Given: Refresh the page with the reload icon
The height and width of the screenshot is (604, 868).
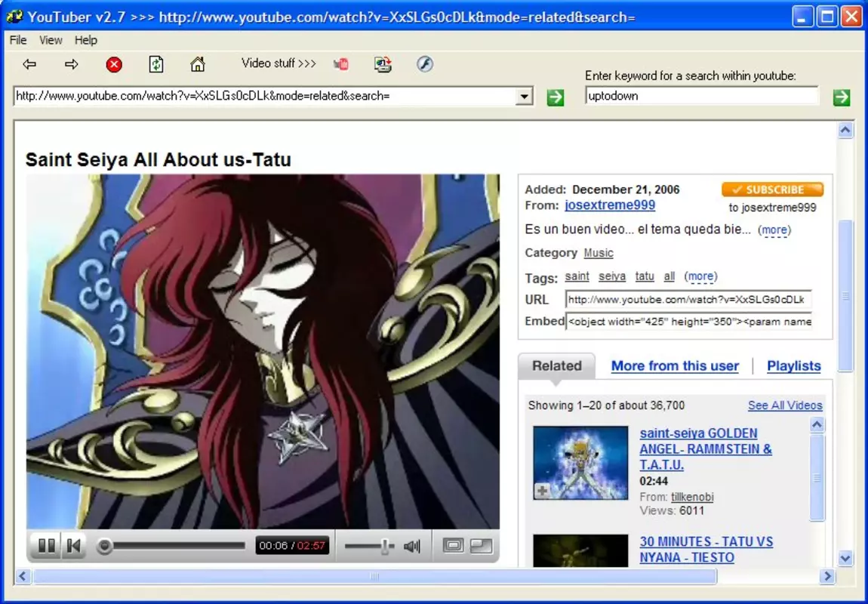Looking at the screenshot, I should tap(156, 64).
